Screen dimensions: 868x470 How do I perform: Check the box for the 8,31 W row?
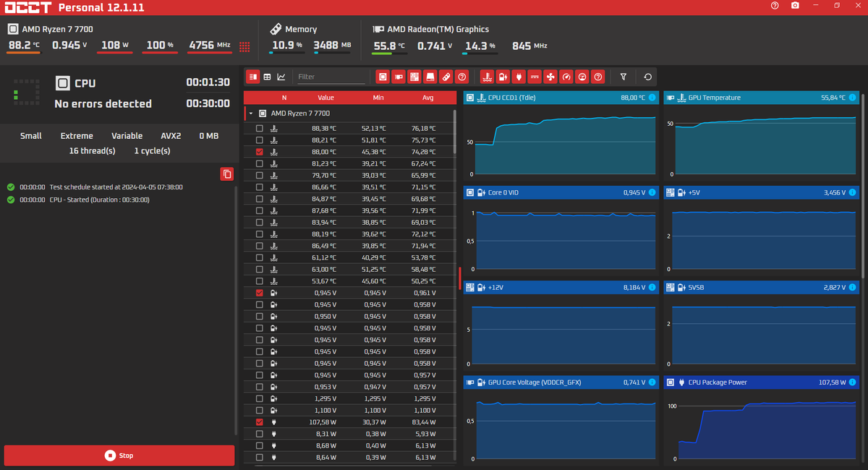point(260,434)
